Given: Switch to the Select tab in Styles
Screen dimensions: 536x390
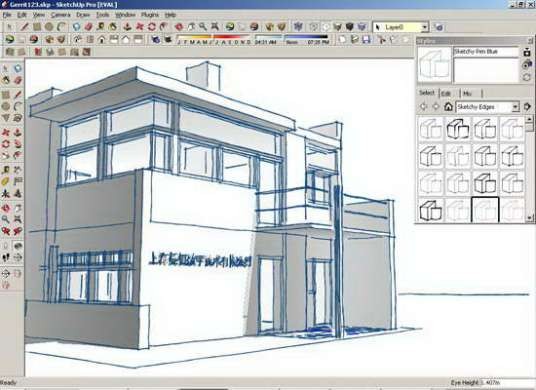Looking at the screenshot, I should 426,93.
